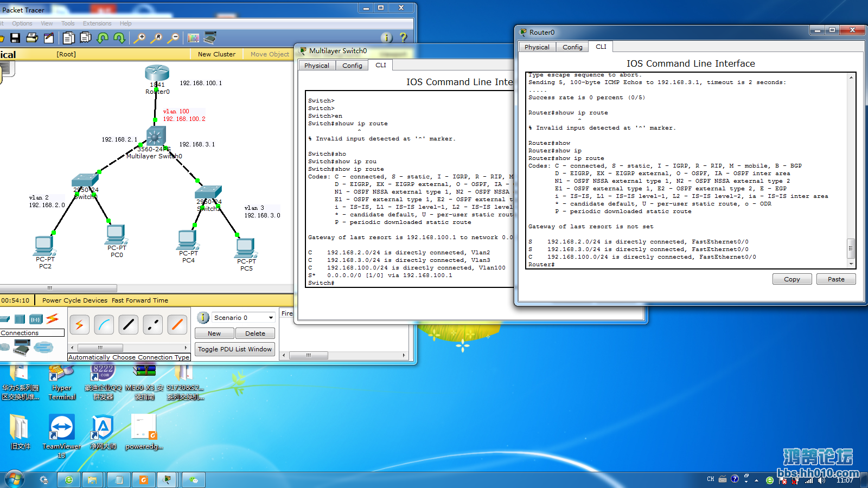Click the Paste button in Router0 CLI

coord(836,279)
